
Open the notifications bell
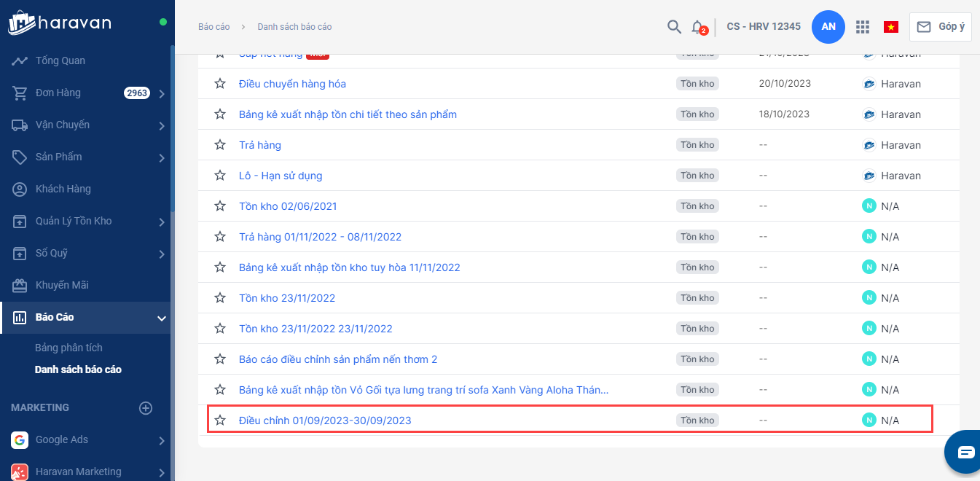(x=697, y=27)
